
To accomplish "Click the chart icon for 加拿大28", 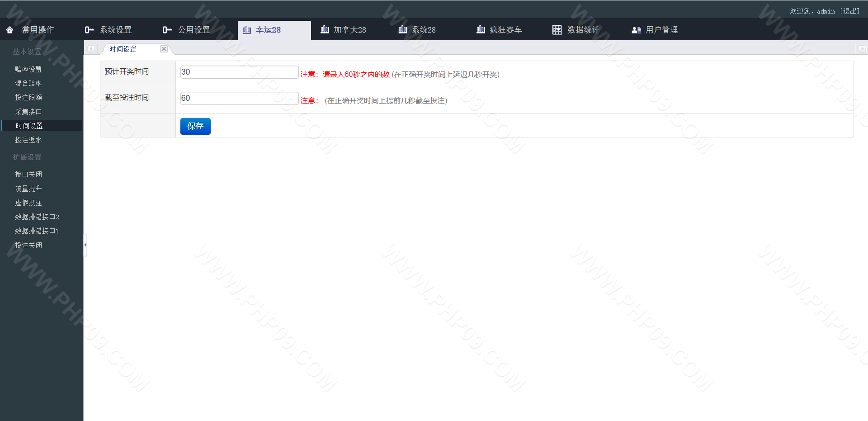I will pyautogui.click(x=325, y=30).
